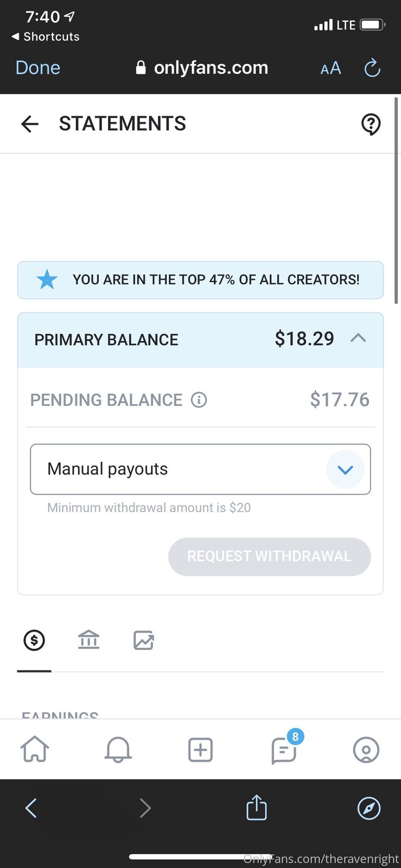The height and width of the screenshot is (868, 401).
Task: Reload the page in browser bar
Action: point(372,68)
